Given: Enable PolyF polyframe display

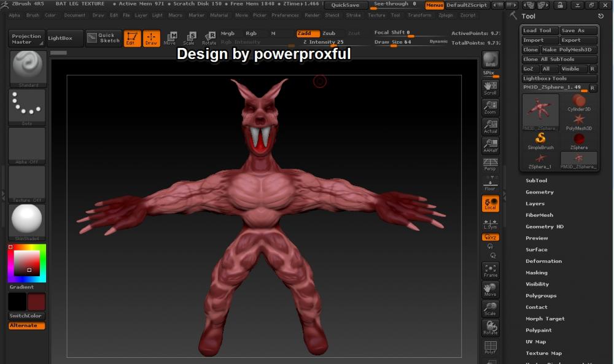Looking at the screenshot, I should point(490,347).
